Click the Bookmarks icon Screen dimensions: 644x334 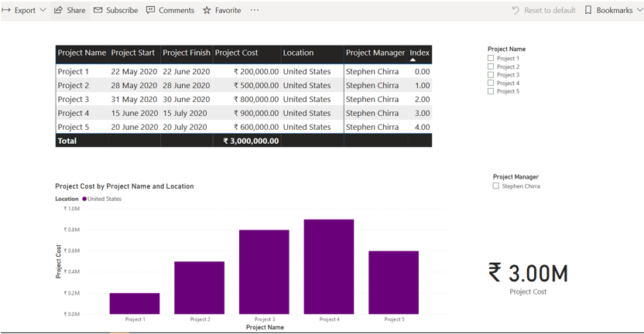click(588, 10)
